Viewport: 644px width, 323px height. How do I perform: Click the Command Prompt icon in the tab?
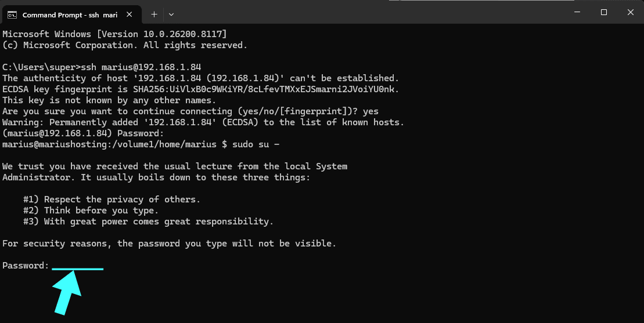[12, 14]
